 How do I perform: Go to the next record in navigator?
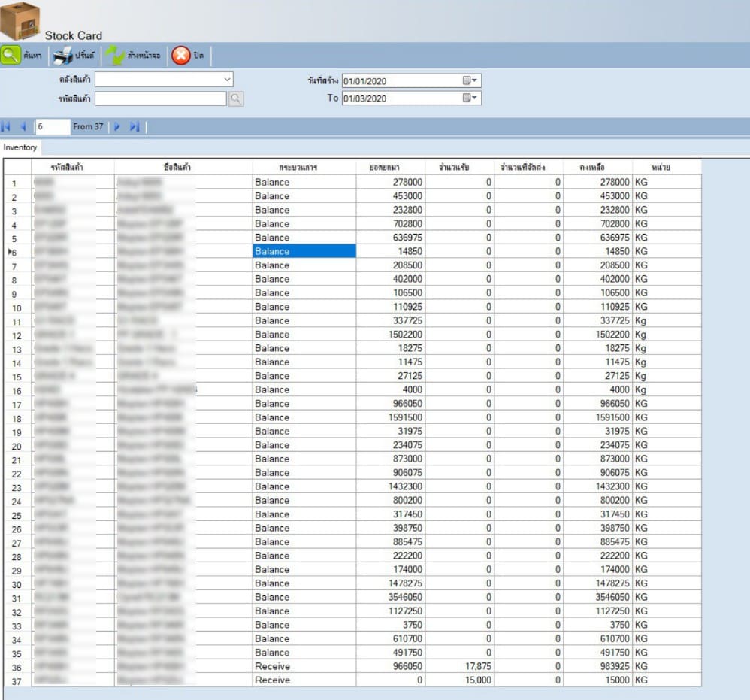coord(117,127)
